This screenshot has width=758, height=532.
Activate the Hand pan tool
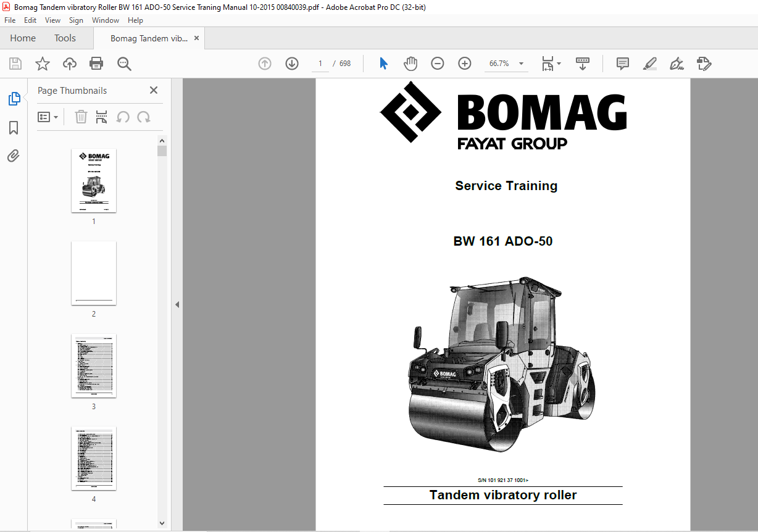click(410, 64)
